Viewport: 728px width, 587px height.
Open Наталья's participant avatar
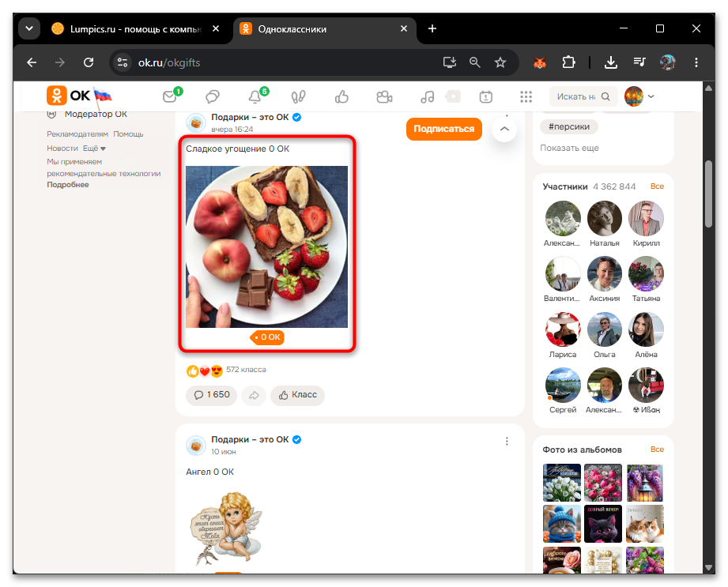605,219
